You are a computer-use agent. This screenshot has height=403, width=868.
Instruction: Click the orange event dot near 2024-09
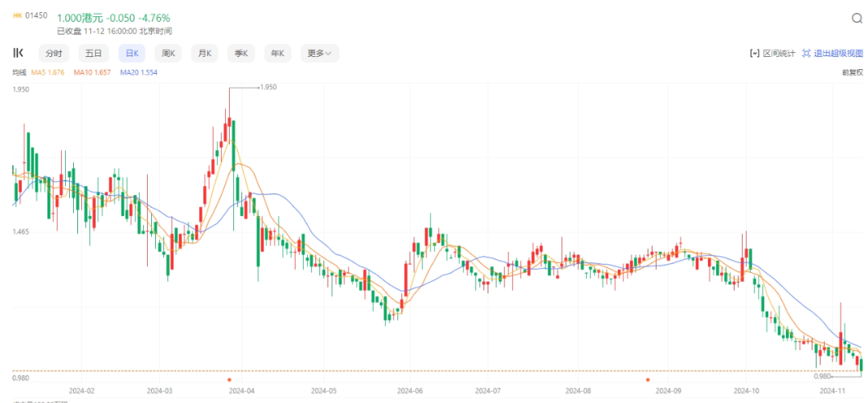point(648,379)
